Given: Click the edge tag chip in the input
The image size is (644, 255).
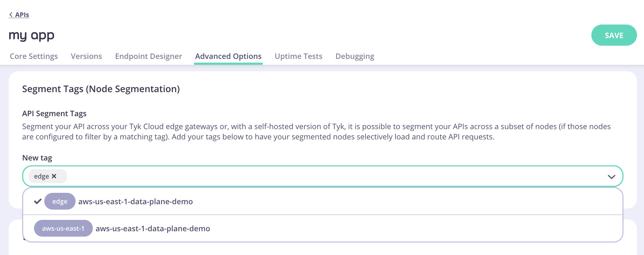Looking at the screenshot, I should 42,176.
